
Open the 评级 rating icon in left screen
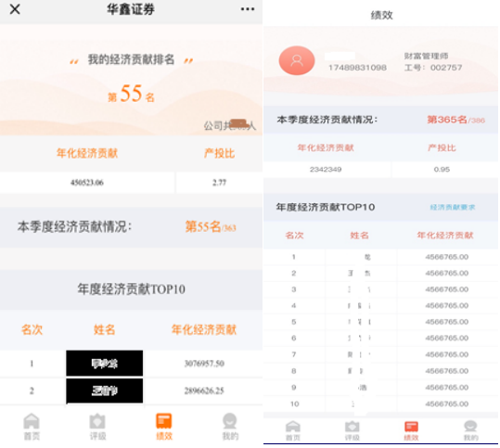97,427
